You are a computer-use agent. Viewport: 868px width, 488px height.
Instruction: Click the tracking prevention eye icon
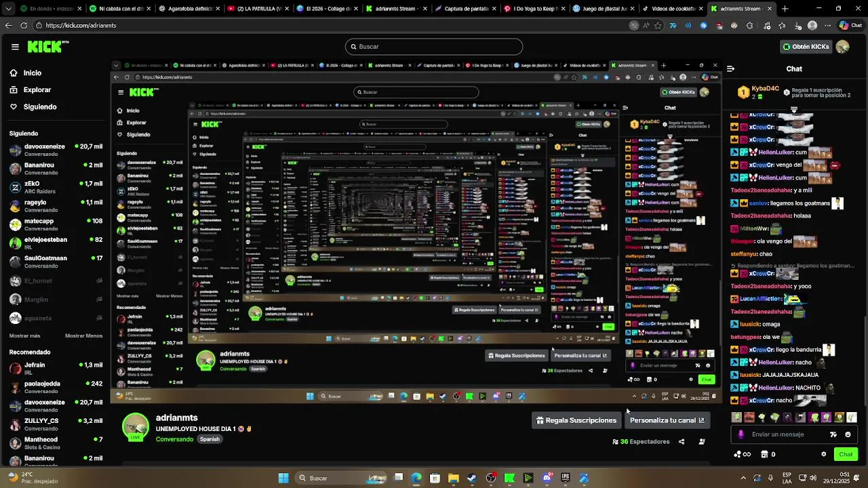634,25
